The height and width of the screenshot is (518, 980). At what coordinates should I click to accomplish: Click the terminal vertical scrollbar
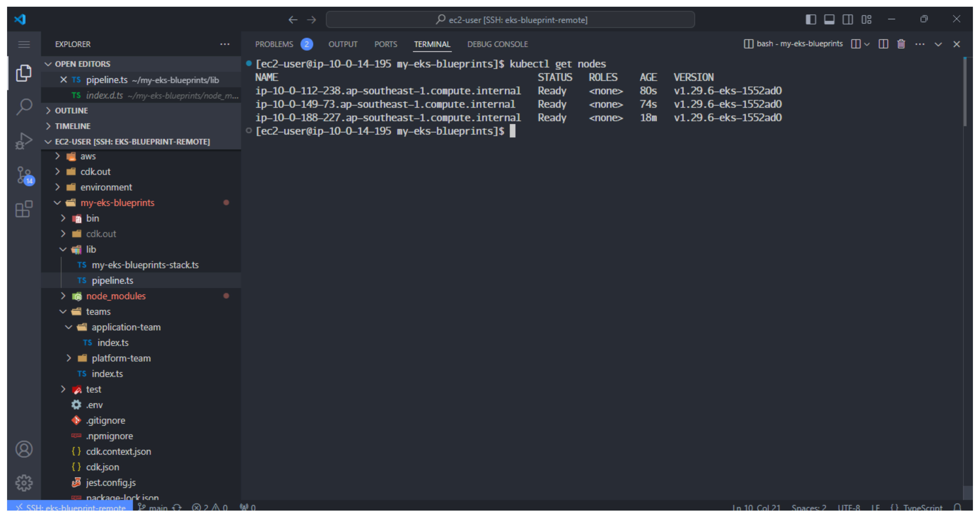point(965,91)
